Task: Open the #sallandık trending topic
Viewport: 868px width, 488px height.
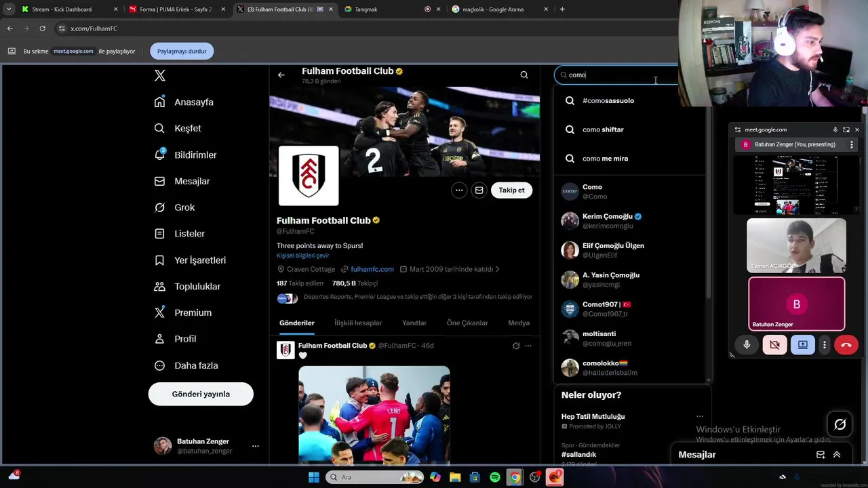Action: tap(579, 454)
